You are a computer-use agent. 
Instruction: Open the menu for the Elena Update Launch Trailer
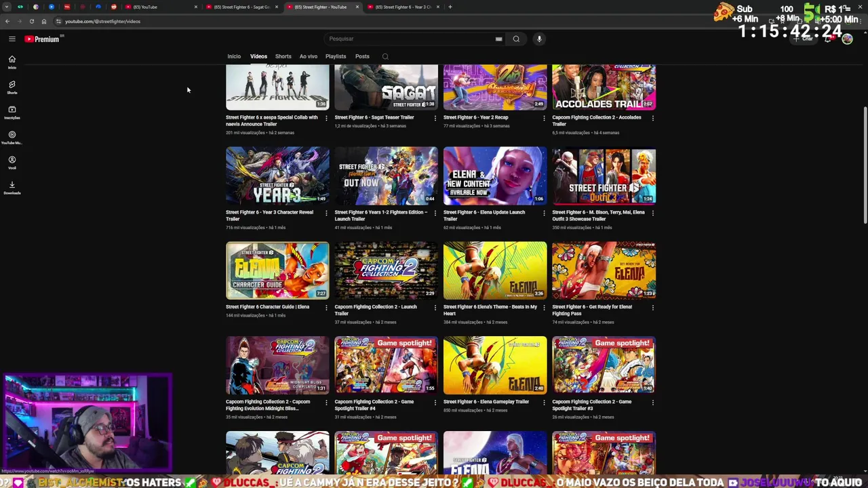pyautogui.click(x=544, y=213)
